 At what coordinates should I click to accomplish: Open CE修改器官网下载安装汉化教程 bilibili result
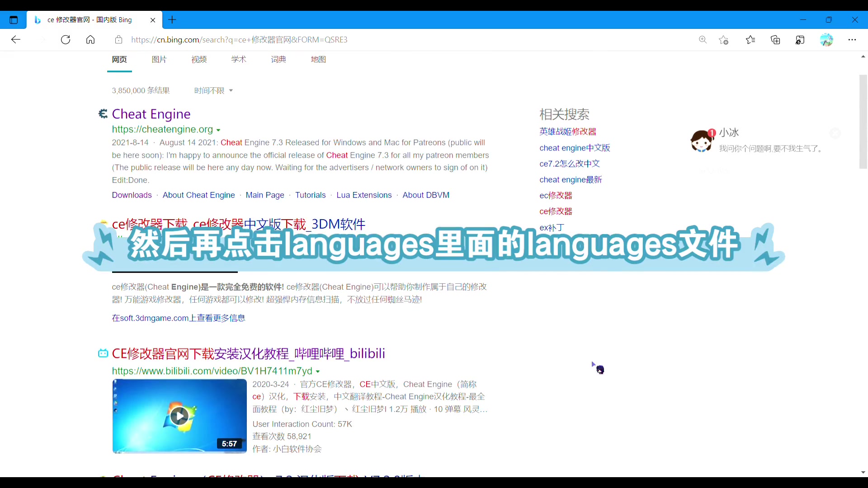[248, 353]
